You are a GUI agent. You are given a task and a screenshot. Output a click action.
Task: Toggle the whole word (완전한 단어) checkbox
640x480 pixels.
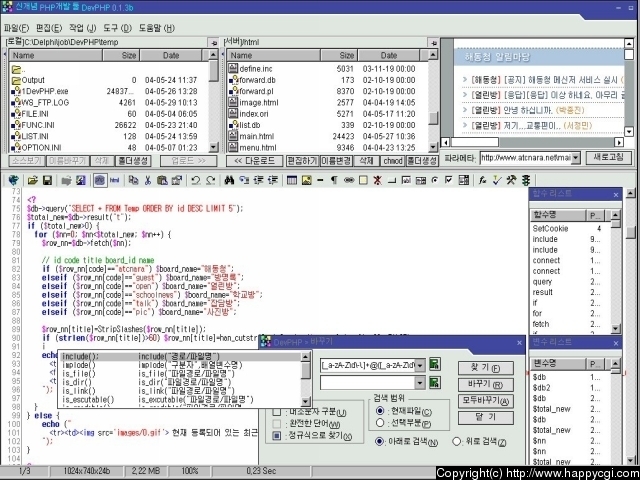[x=277, y=424]
